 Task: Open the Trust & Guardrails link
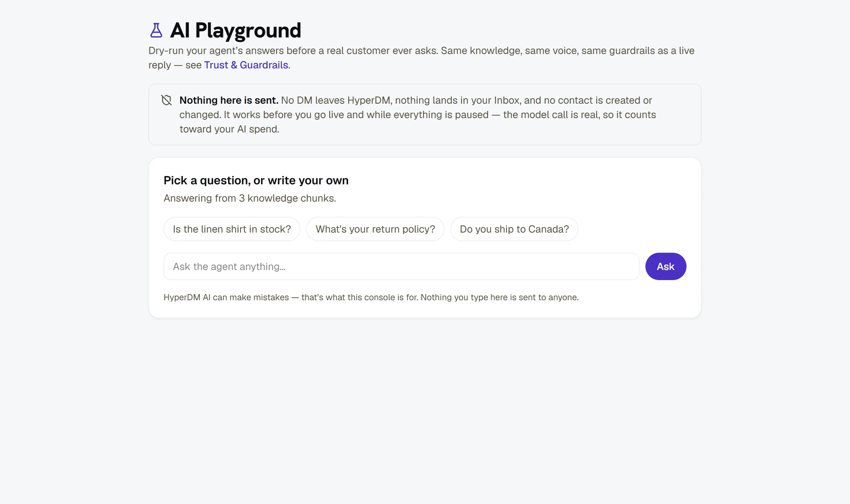246,65
